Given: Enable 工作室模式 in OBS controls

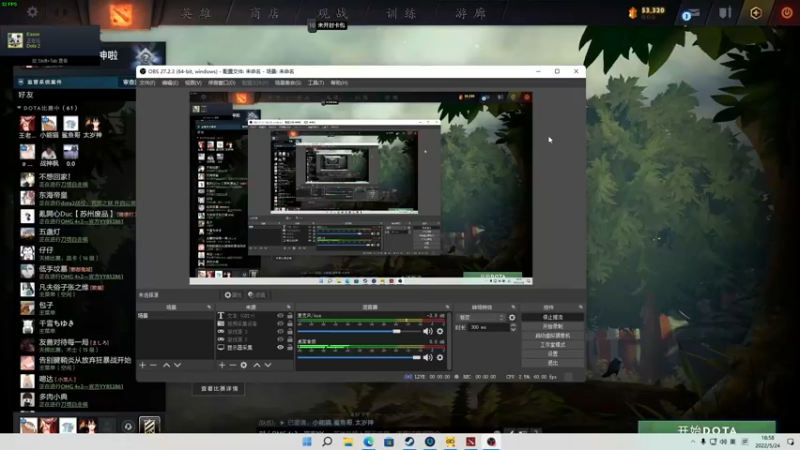Looking at the screenshot, I should coord(553,345).
